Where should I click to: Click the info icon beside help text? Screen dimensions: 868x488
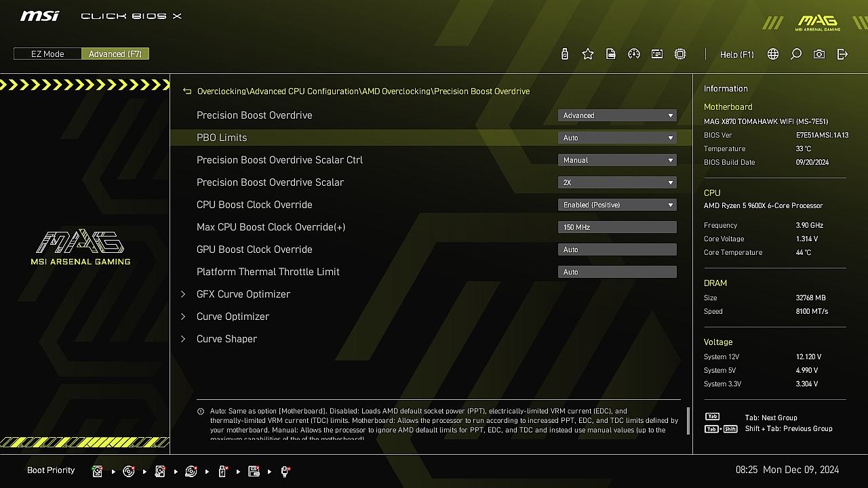201,411
